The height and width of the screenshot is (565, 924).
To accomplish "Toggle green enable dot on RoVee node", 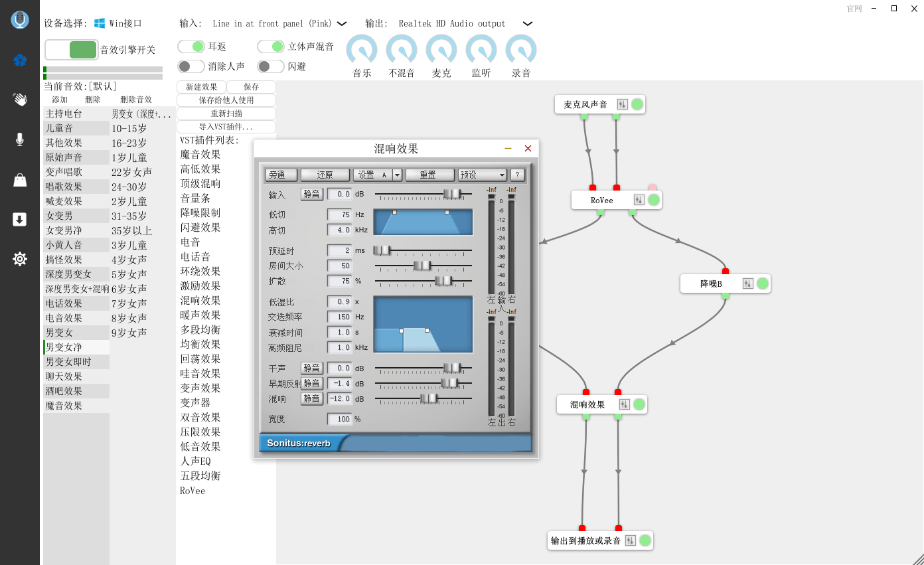I will [654, 200].
